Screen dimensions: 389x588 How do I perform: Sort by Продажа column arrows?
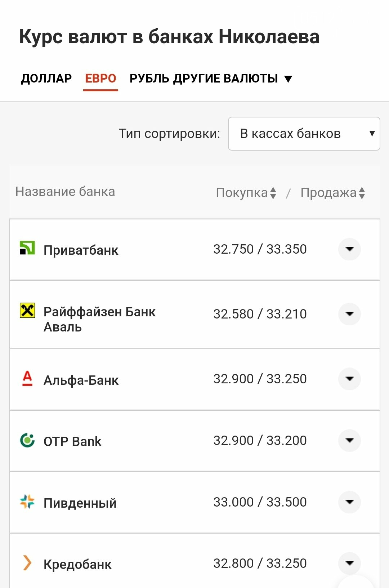[362, 193]
